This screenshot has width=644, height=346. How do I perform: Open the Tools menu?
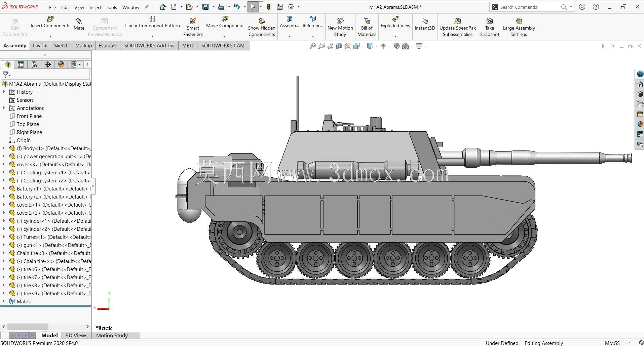[x=112, y=7]
